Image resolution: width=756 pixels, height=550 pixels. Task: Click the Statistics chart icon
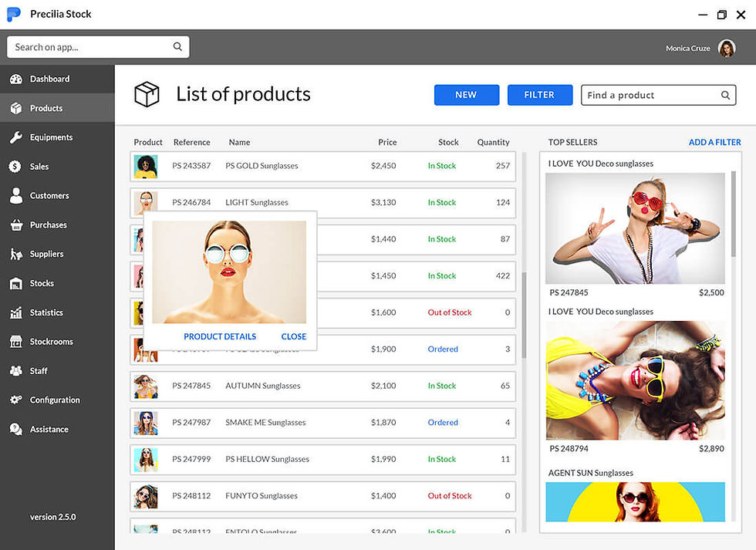coord(16,312)
